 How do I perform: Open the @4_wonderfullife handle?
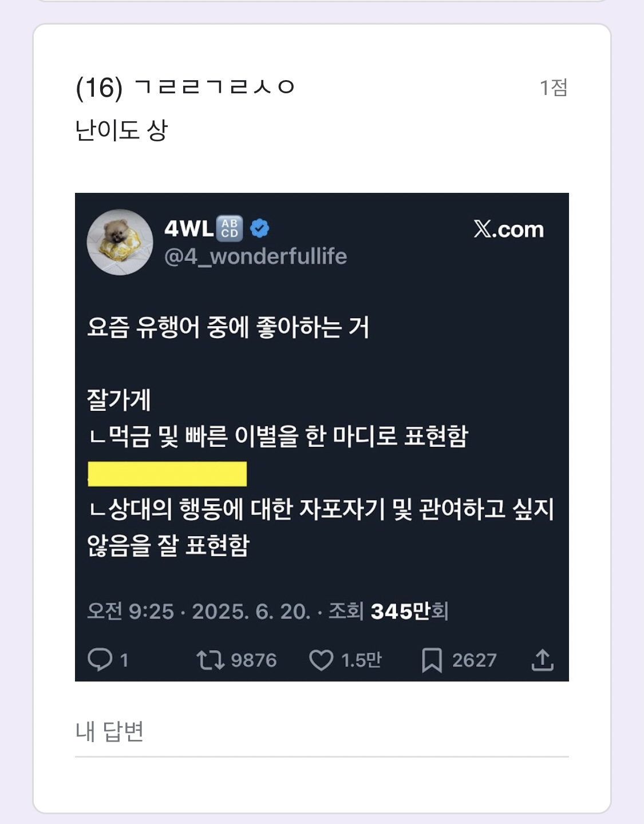[255, 256]
